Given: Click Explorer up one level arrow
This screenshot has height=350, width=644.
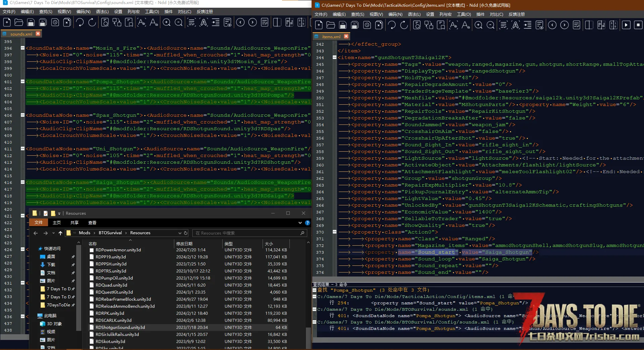Looking at the screenshot, I should tap(60, 233).
